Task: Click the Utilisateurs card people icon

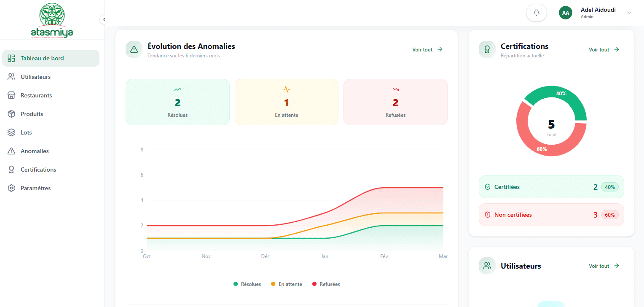Action: pos(487,266)
